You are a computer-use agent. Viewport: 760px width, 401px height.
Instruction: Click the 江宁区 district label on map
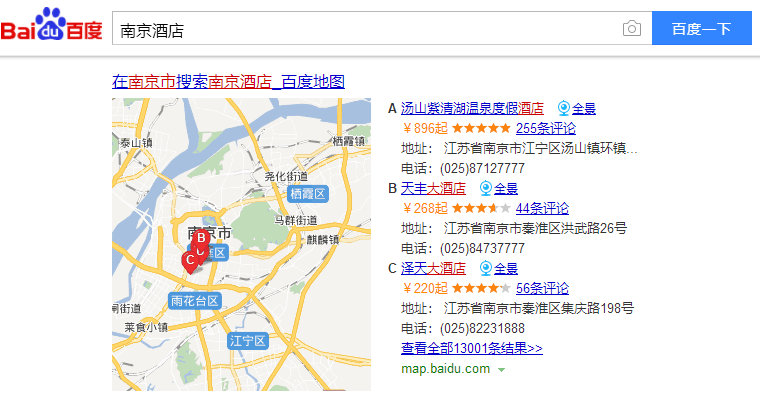pos(248,341)
